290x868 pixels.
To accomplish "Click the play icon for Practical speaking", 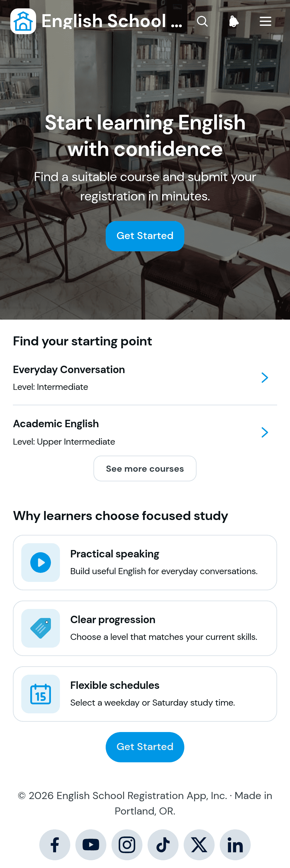I will click(x=40, y=562).
